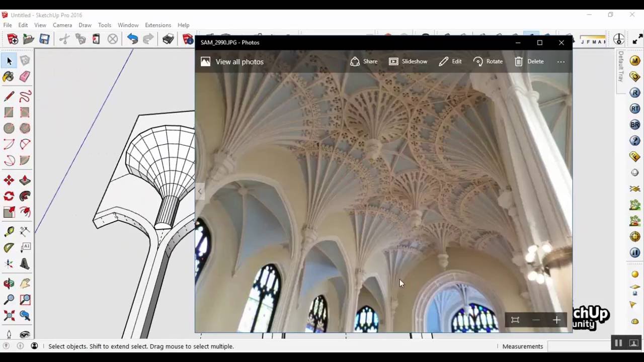
Task: Click View all photos in Photos
Action: (x=232, y=62)
